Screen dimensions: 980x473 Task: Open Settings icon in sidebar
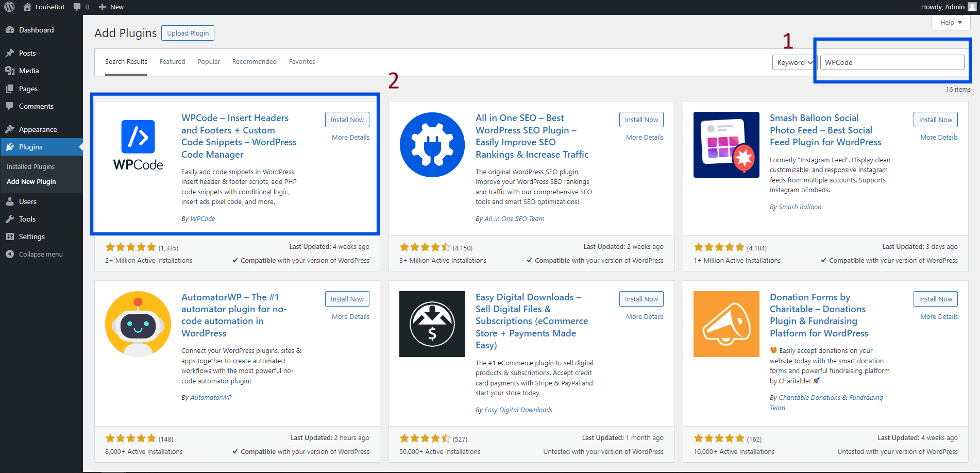coord(10,236)
